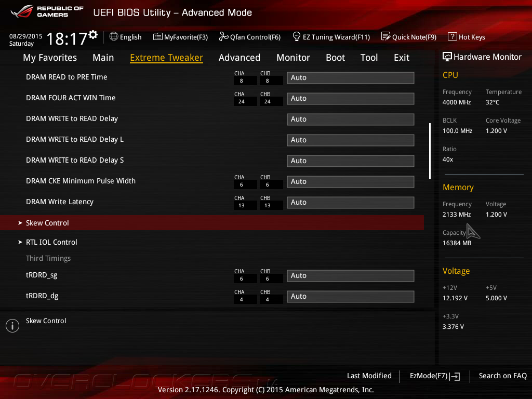532x399 pixels.
Task: Select the highlighted Skew Control row label
Action: (47, 223)
